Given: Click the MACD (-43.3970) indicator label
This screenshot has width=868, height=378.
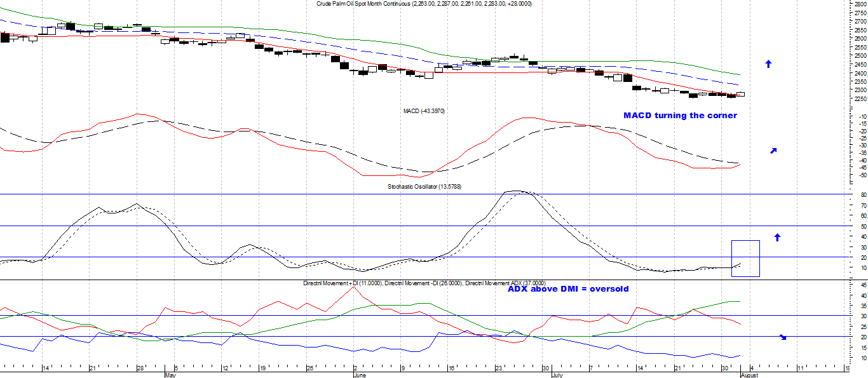Looking at the screenshot, I should (x=424, y=111).
